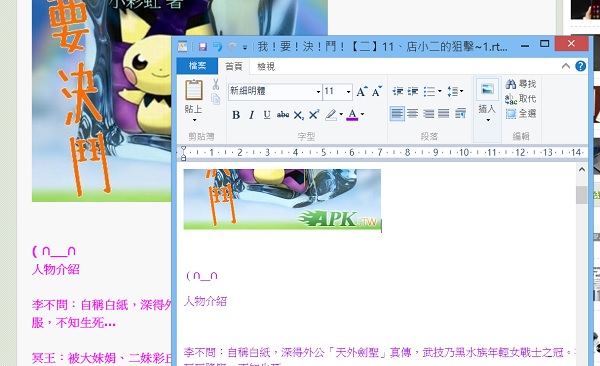Click the subscript X₂ icon

coord(298,115)
